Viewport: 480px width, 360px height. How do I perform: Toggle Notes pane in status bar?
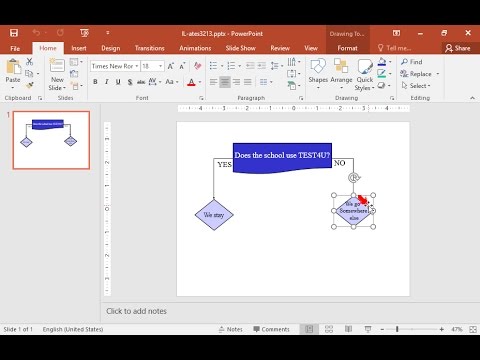click(231, 329)
